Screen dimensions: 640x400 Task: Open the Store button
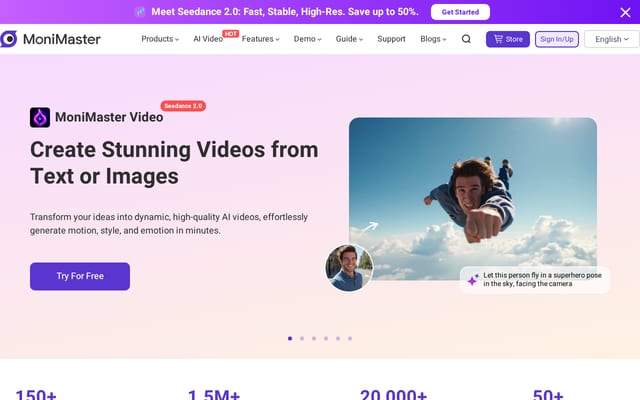pyautogui.click(x=508, y=39)
